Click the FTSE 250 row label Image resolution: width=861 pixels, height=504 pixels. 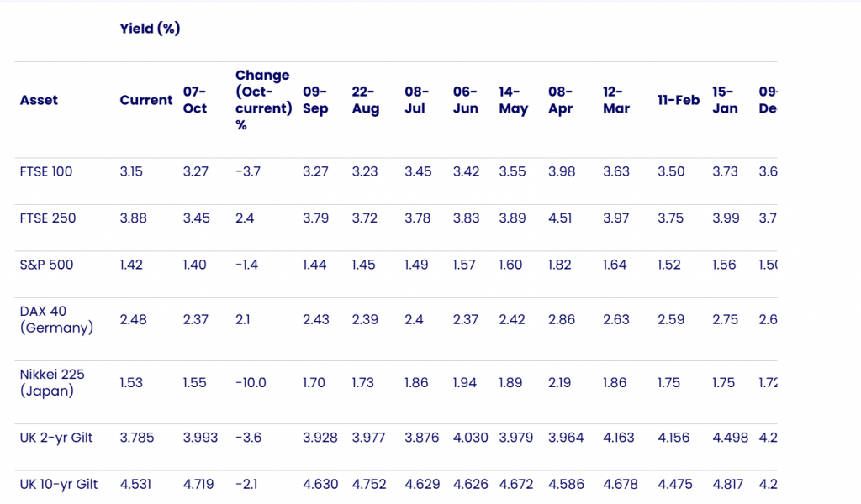point(47,218)
